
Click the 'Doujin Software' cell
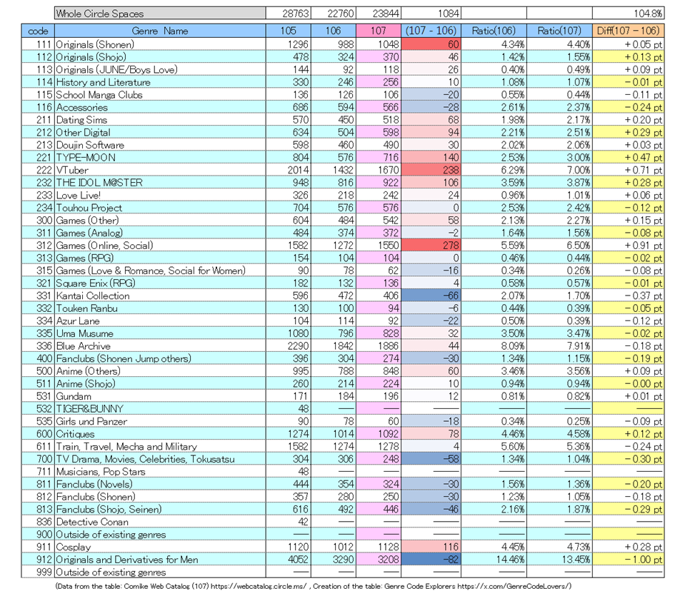point(160,145)
